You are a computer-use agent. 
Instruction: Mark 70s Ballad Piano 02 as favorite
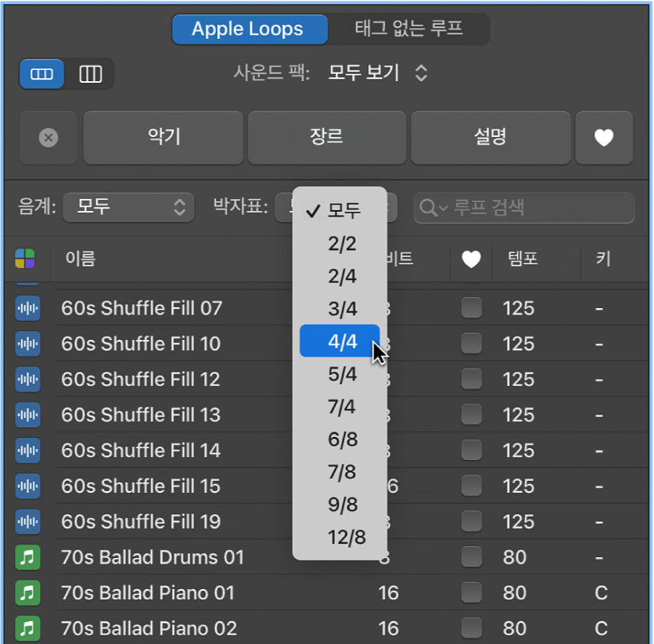(472, 628)
